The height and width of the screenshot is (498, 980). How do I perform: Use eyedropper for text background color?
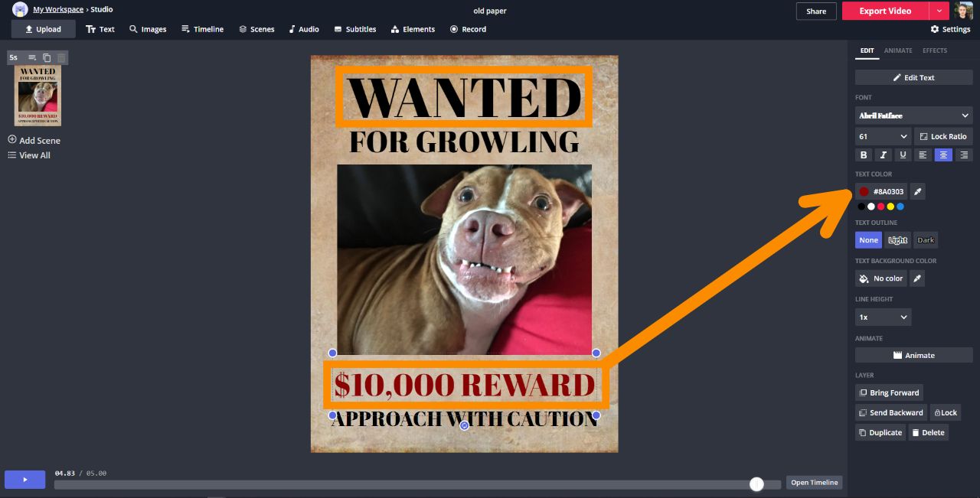tap(916, 278)
